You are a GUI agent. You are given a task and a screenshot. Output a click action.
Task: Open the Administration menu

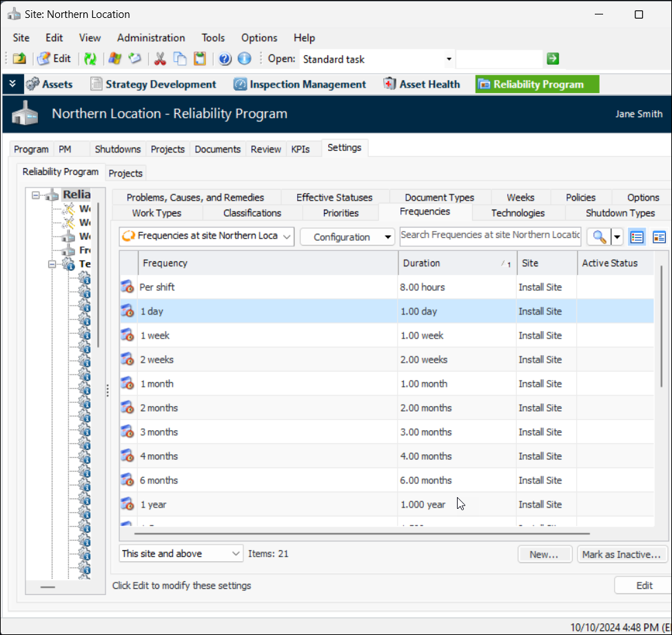(151, 38)
